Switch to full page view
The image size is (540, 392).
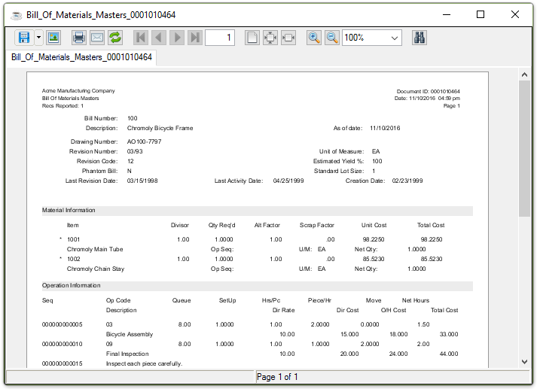pyautogui.click(x=252, y=37)
